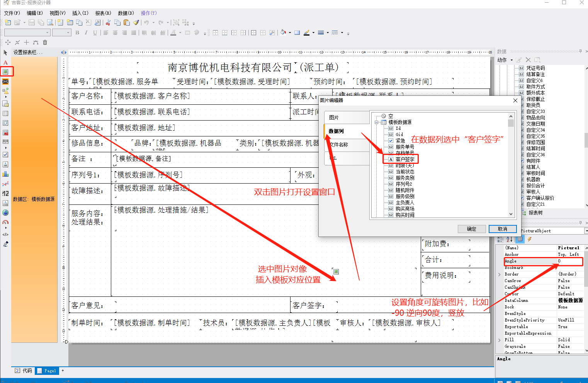
Task: Switch to 文件名称 tab in picture editor
Action: pyautogui.click(x=347, y=145)
